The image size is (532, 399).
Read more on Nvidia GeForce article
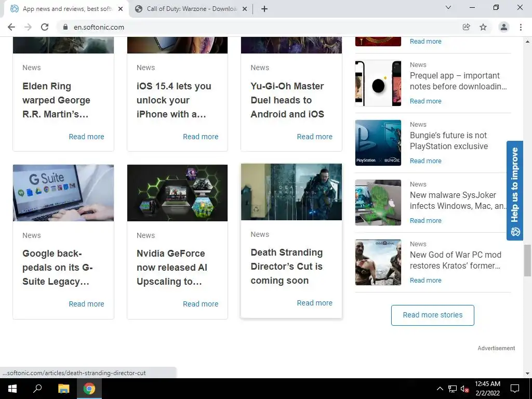[x=201, y=304]
